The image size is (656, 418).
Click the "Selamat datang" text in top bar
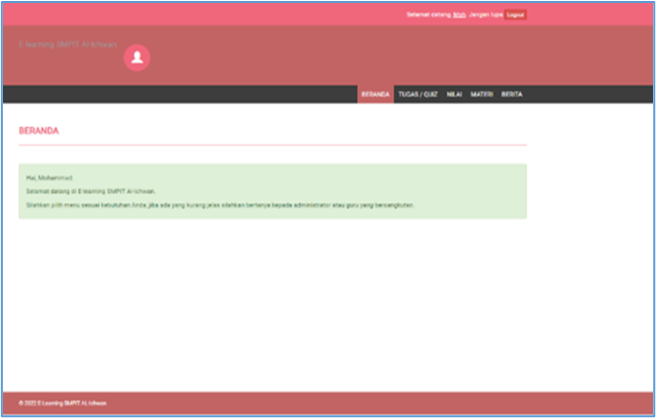click(428, 15)
